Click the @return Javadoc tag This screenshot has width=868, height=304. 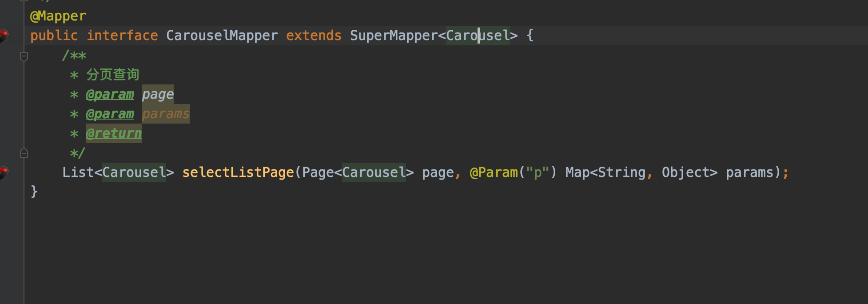coord(114,133)
